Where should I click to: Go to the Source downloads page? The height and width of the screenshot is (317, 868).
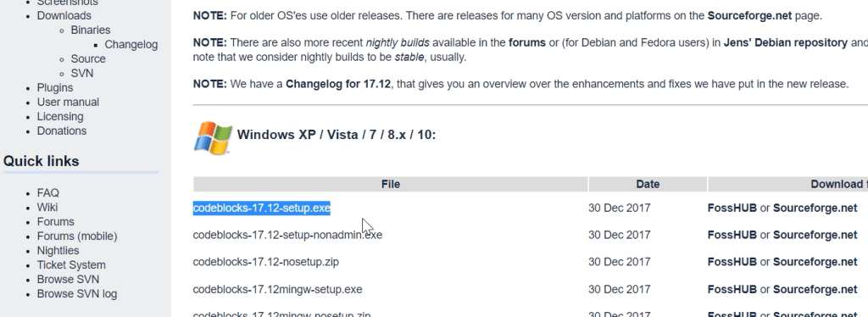pos(88,58)
